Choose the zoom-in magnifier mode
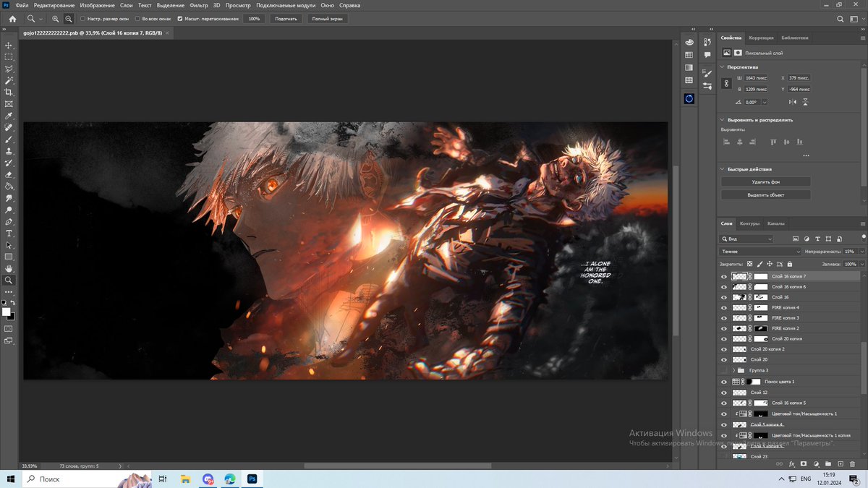Screen dimensions: 868x488 (56, 19)
